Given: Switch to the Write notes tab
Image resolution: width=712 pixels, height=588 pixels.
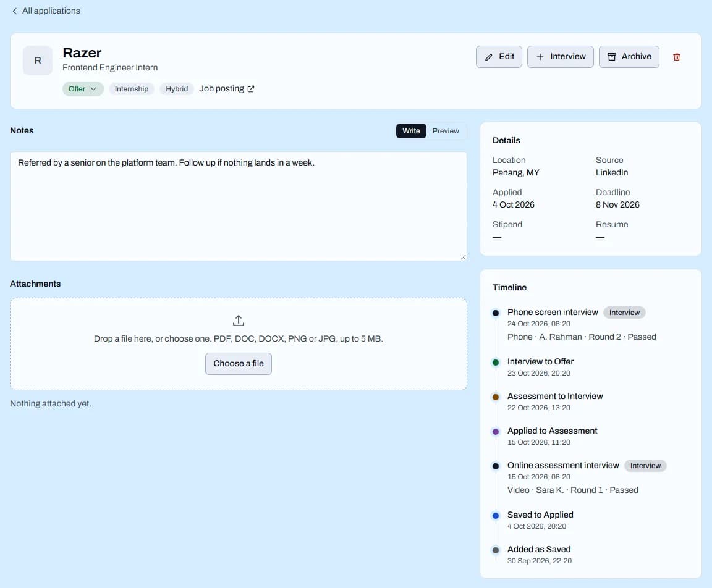Looking at the screenshot, I should coord(411,131).
